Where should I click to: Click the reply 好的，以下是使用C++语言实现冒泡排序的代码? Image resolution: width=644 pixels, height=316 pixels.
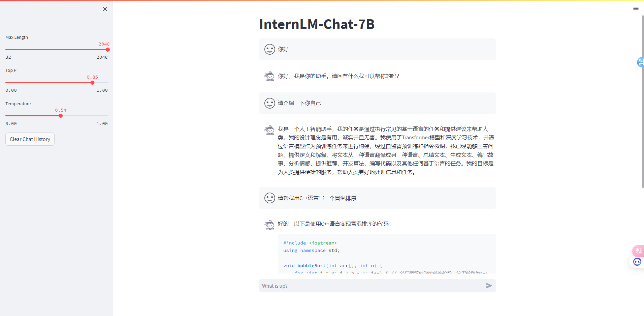(334, 224)
